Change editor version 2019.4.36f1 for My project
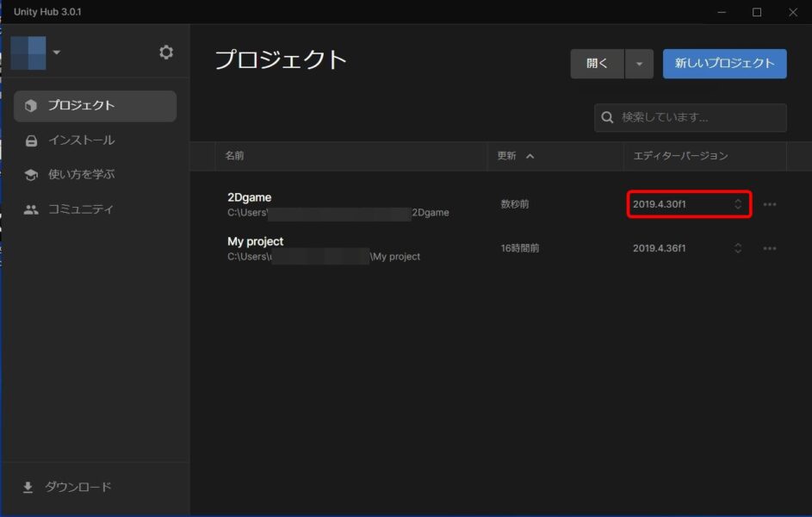 click(687, 248)
